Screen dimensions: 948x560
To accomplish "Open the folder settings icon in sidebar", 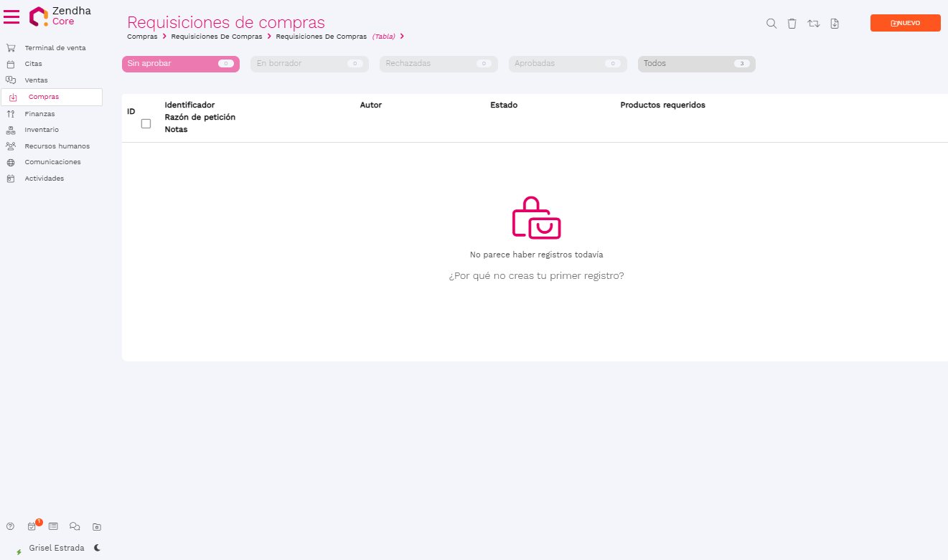I will coord(97,526).
